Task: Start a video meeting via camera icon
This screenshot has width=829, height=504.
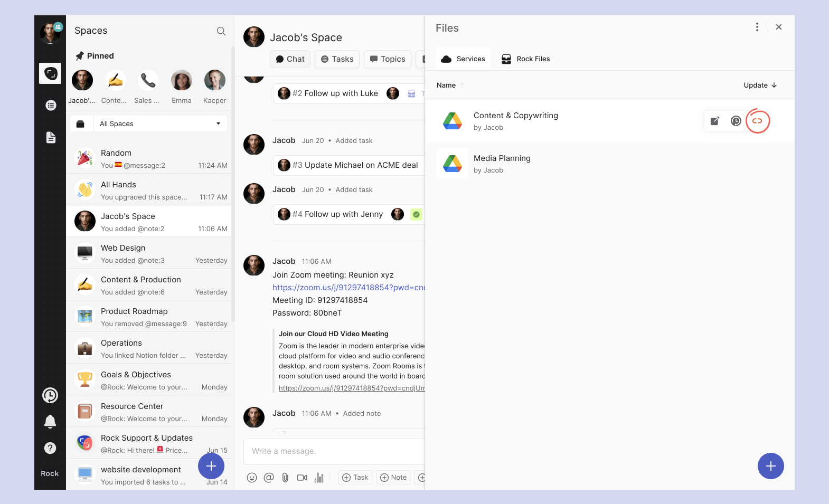Action: point(302,478)
